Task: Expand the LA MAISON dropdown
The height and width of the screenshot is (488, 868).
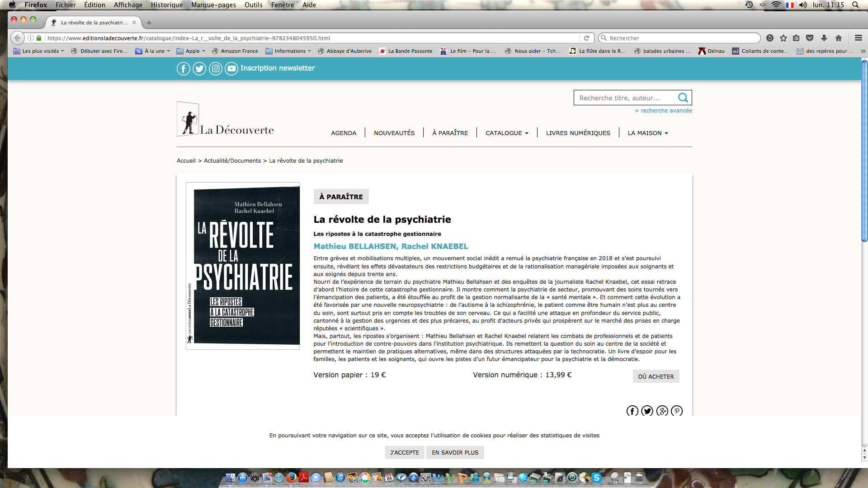Action: point(647,133)
